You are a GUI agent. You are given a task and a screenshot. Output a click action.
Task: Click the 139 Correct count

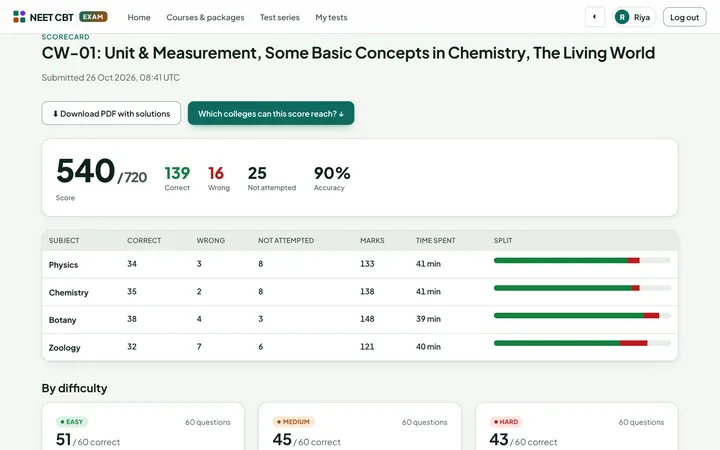coord(177,173)
